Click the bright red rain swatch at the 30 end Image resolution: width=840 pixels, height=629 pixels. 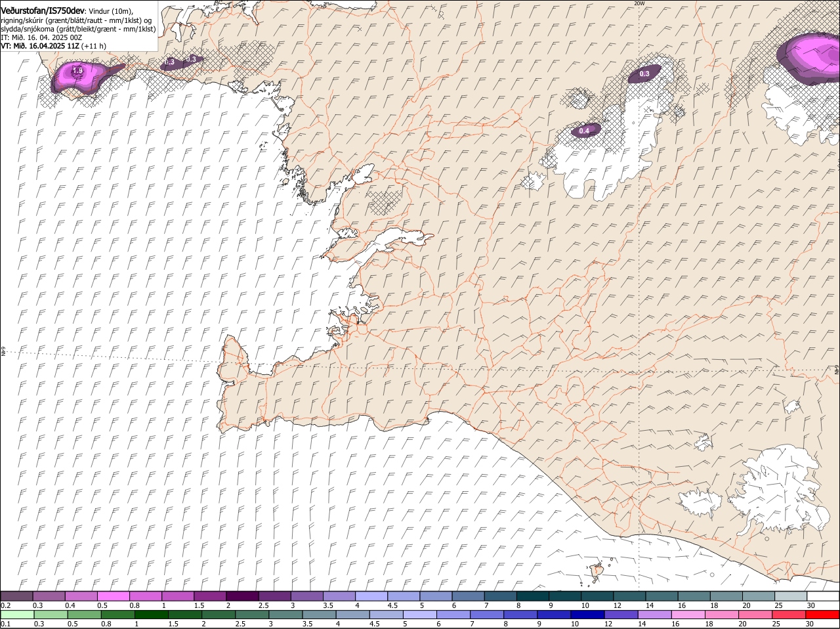[823, 615]
